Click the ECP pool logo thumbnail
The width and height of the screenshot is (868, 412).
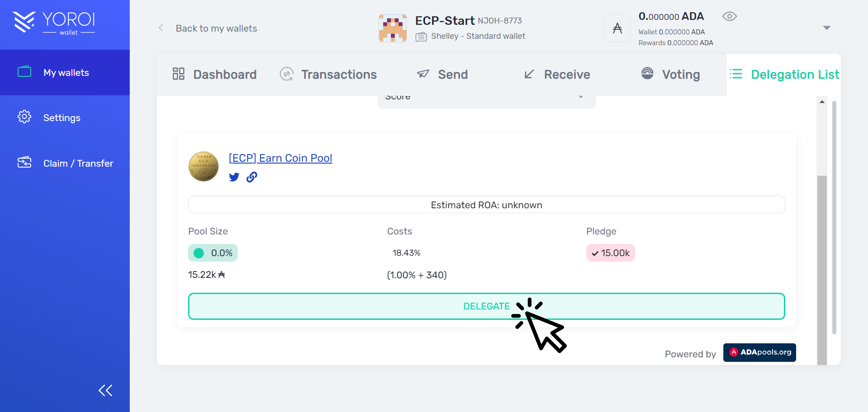pyautogui.click(x=203, y=166)
